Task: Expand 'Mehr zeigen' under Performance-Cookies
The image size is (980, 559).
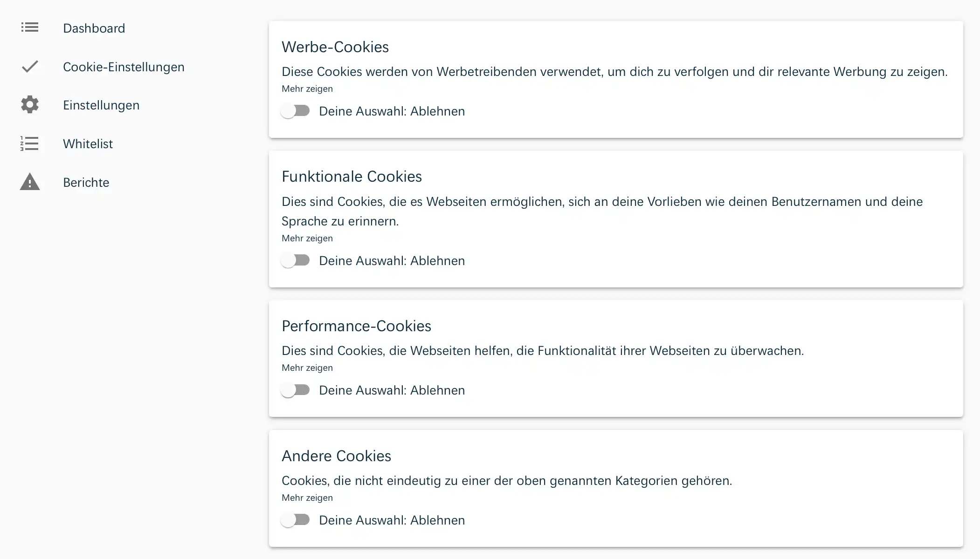Action: pos(307,368)
